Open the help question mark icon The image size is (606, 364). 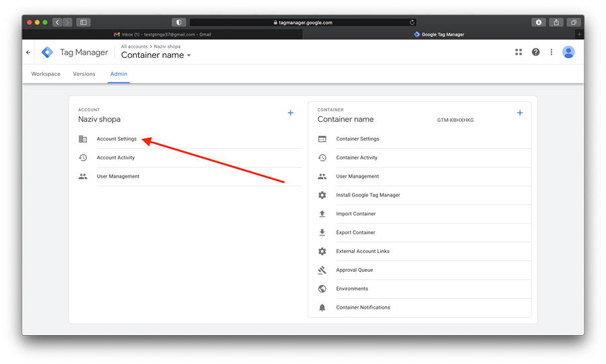pyautogui.click(x=535, y=52)
